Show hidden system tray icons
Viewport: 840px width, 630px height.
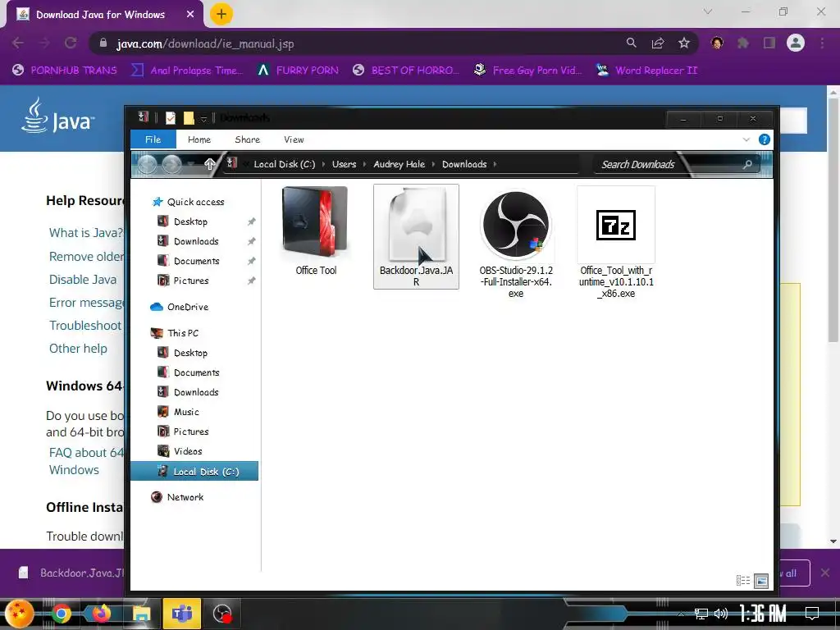click(x=681, y=614)
